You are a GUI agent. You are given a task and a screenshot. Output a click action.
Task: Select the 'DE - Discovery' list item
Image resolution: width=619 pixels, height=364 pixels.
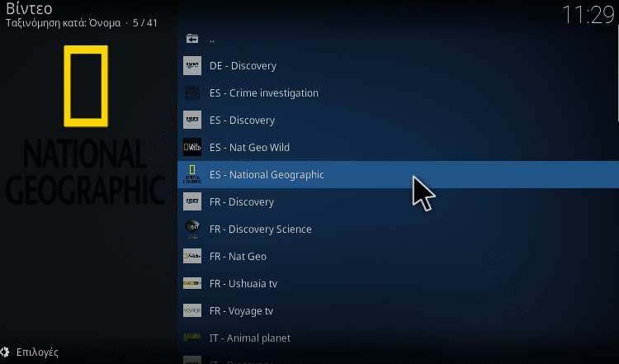tap(398, 65)
